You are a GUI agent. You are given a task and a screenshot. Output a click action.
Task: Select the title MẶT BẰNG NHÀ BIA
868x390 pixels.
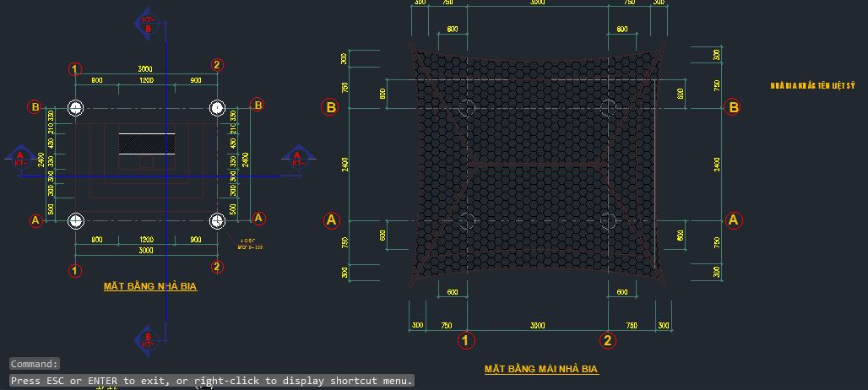150,286
